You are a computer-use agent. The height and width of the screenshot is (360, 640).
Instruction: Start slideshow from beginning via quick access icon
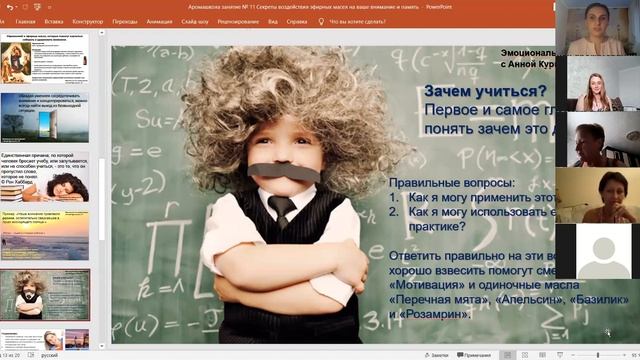tap(38, 7)
